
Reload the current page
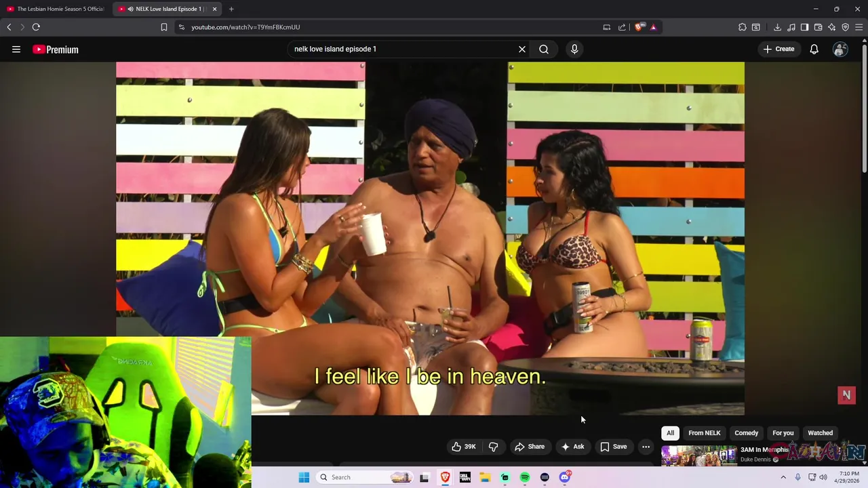click(36, 27)
